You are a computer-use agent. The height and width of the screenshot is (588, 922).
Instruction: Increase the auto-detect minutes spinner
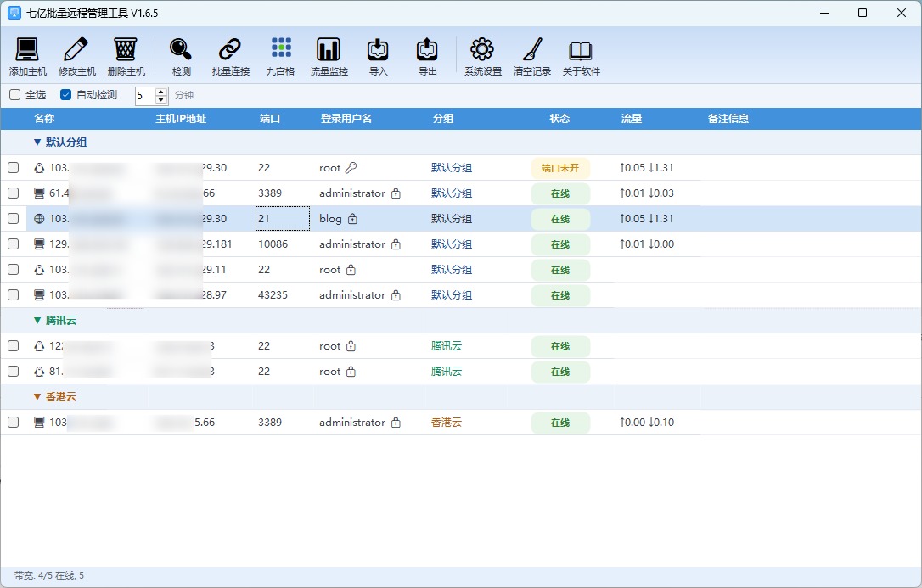click(161, 91)
